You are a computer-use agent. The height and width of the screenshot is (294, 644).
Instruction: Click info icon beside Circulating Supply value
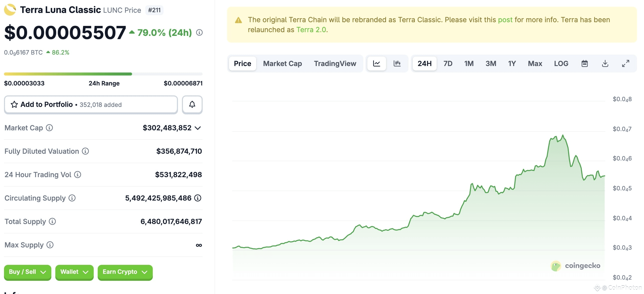198,198
